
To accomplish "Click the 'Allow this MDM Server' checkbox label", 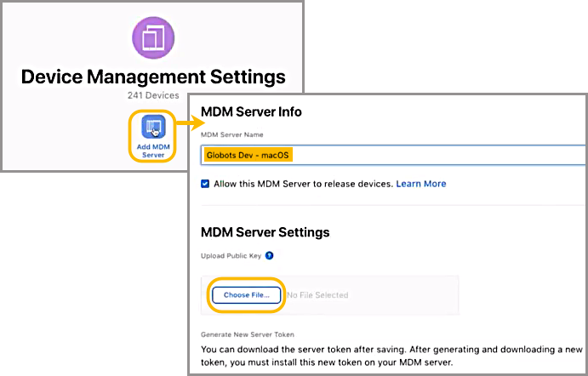I will pyautogui.click(x=302, y=184).
